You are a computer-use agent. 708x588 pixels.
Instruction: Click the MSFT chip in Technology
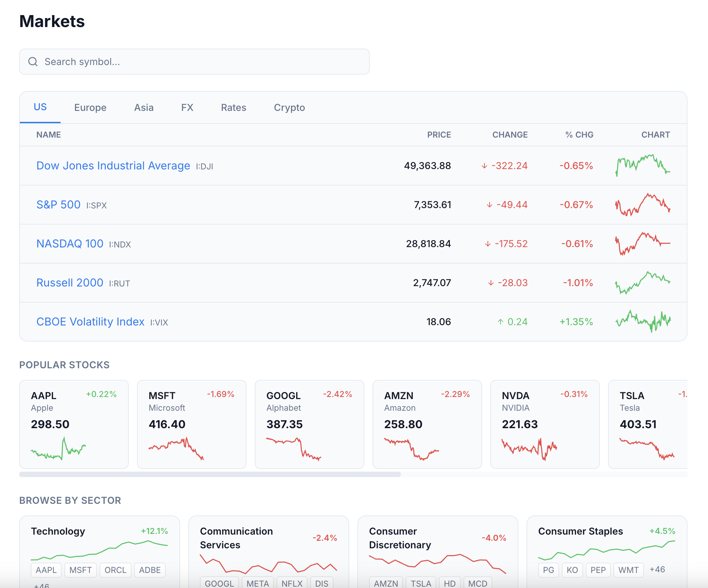tap(80, 570)
